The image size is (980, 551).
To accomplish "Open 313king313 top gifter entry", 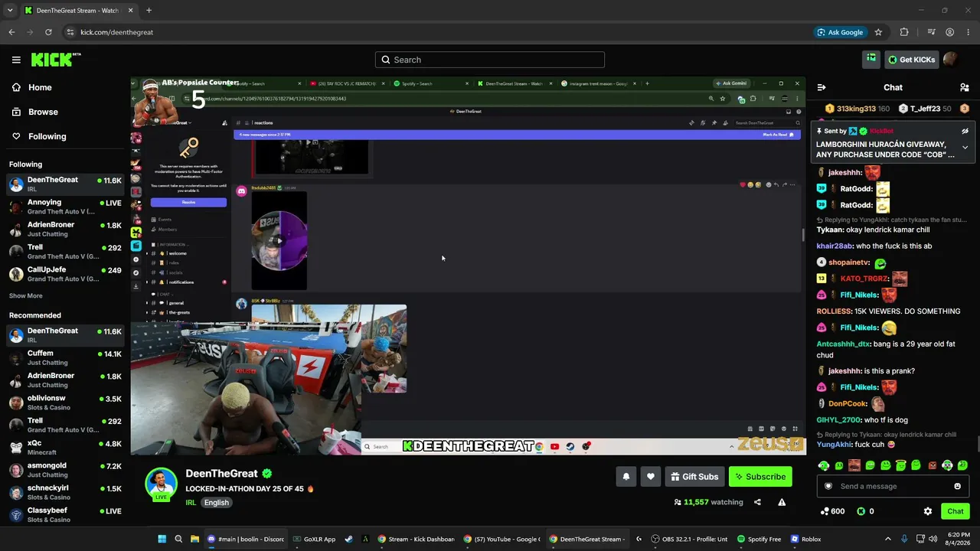I will tap(857, 109).
